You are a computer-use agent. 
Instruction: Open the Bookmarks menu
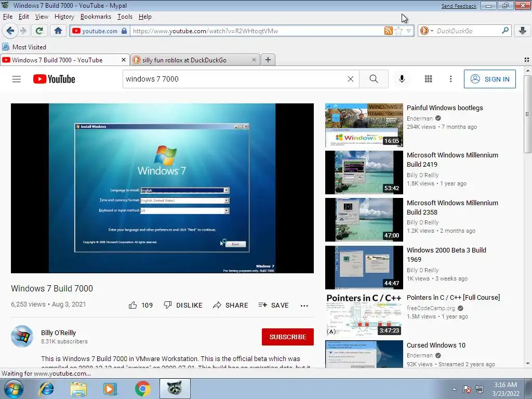96,17
